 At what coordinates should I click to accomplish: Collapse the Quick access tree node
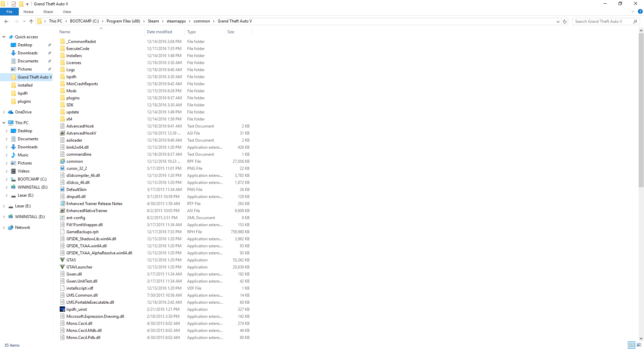click(4, 37)
